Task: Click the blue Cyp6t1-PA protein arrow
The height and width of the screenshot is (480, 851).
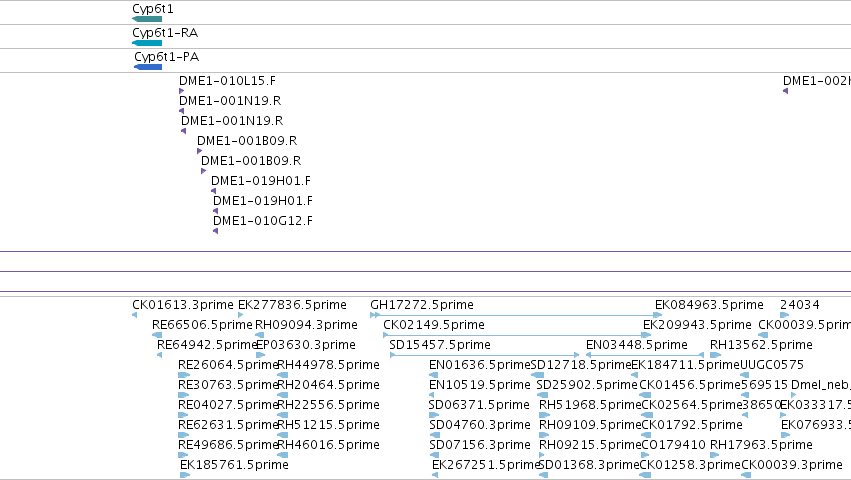Action: tap(148, 67)
